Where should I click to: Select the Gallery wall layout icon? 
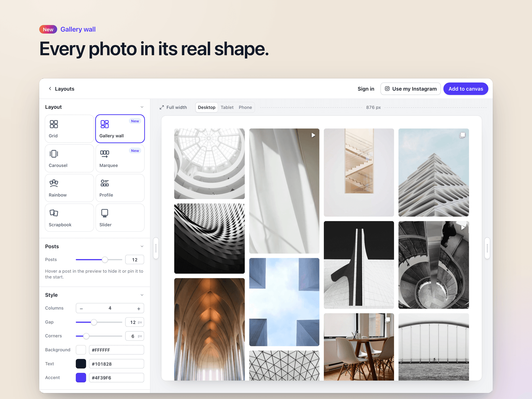pyautogui.click(x=104, y=124)
